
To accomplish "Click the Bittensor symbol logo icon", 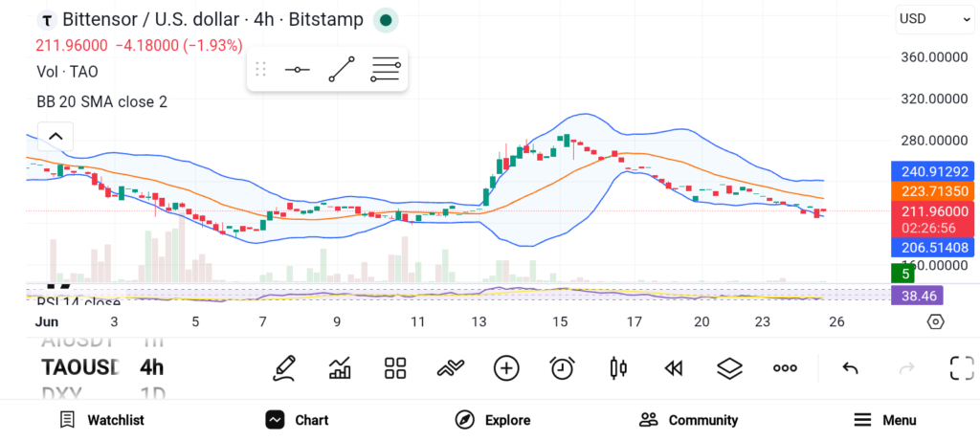I will click(47, 20).
